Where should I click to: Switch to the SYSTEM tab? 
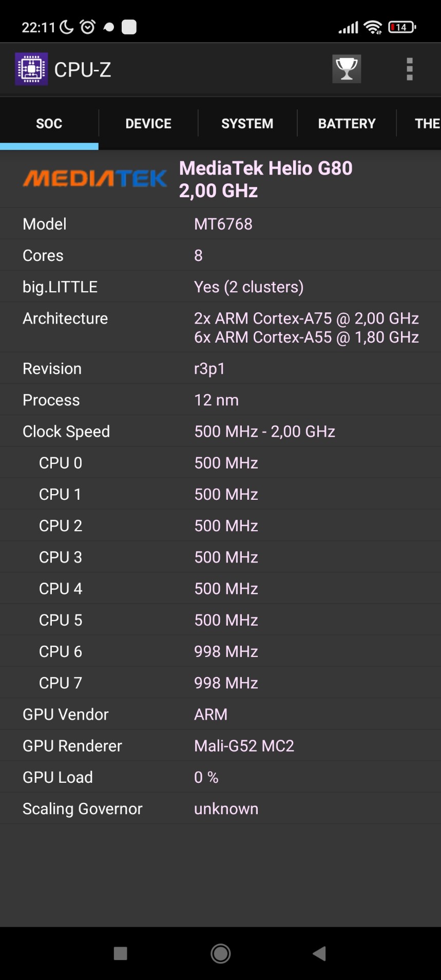click(x=247, y=124)
